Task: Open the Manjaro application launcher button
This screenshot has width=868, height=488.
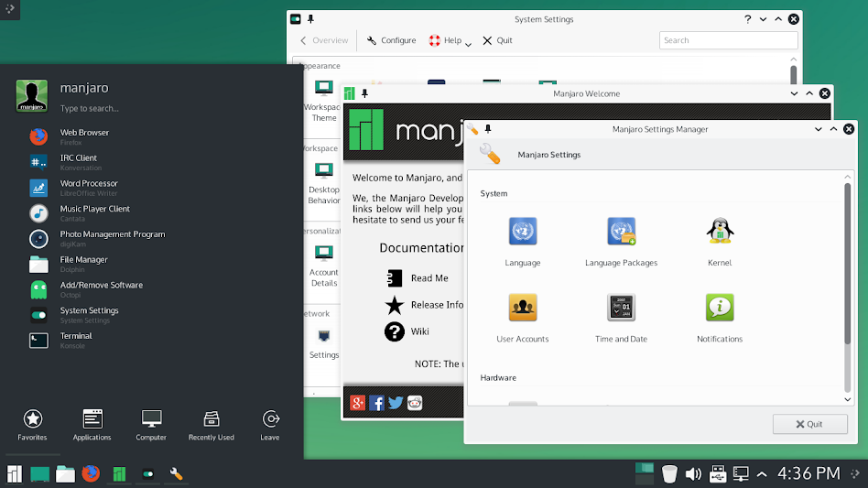Action: pyautogui.click(x=15, y=473)
